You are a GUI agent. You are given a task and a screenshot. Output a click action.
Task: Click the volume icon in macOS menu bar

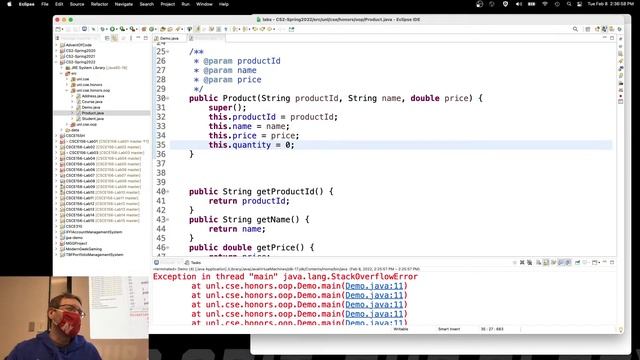[x=518, y=4]
